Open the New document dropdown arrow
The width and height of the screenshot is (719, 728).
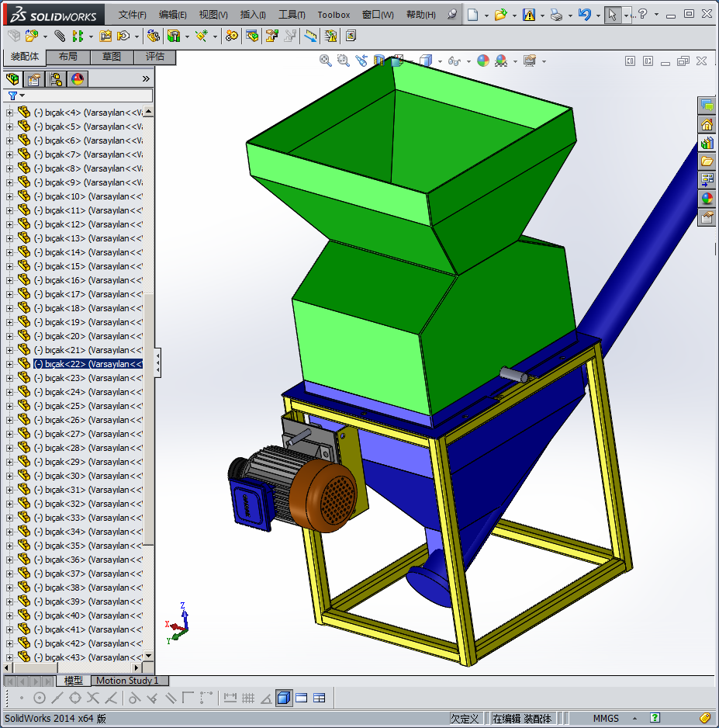(486, 16)
